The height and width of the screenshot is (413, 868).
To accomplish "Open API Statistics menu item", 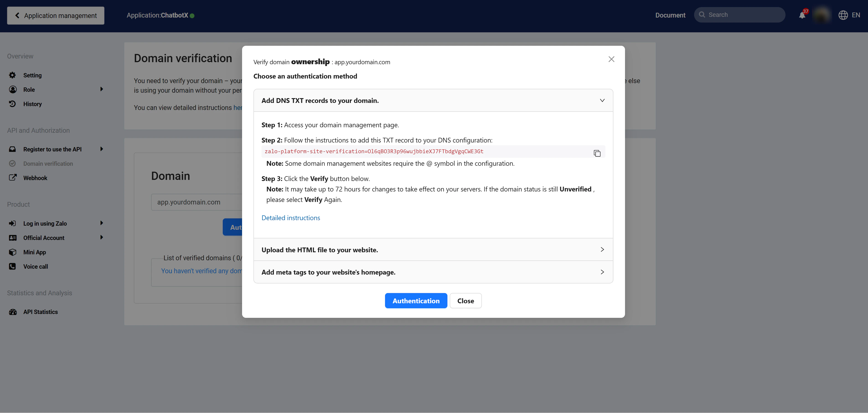I will coord(40,312).
